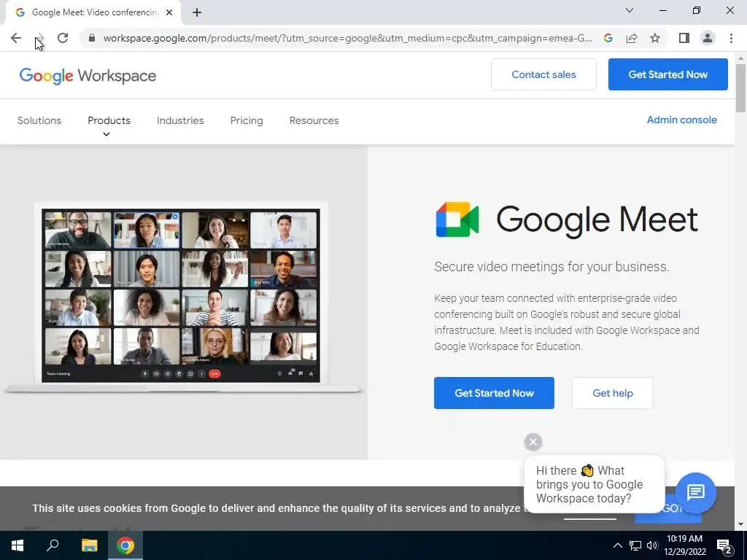
Task: Open the Products menu item
Action: pos(109,120)
